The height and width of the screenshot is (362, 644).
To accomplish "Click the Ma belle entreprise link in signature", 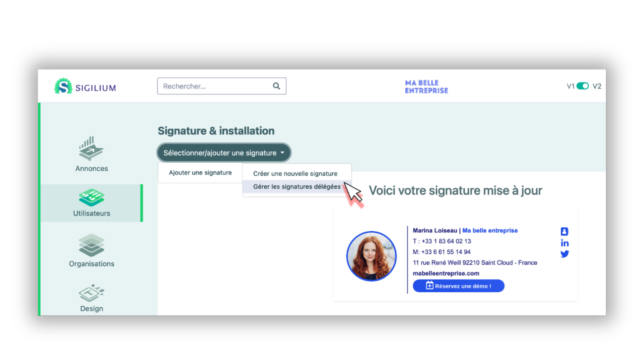I will point(490,231).
